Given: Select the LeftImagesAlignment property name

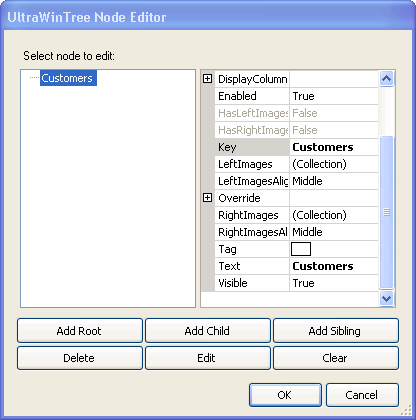Looking at the screenshot, I should pos(252,181).
